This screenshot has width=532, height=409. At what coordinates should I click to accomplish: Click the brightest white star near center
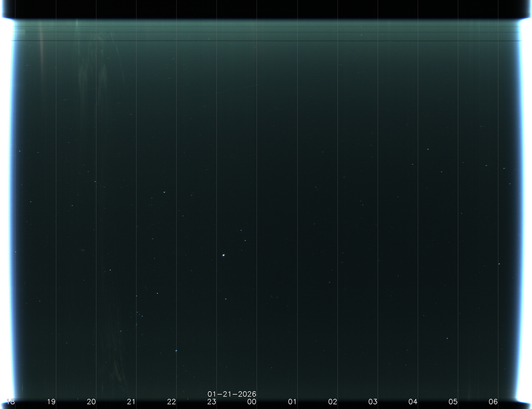tap(223, 255)
